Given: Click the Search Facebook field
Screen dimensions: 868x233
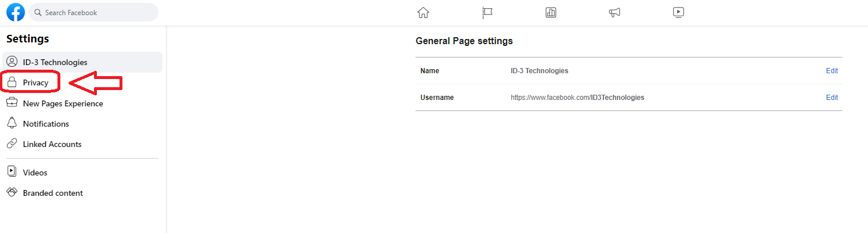Looking at the screenshot, I should (93, 12).
